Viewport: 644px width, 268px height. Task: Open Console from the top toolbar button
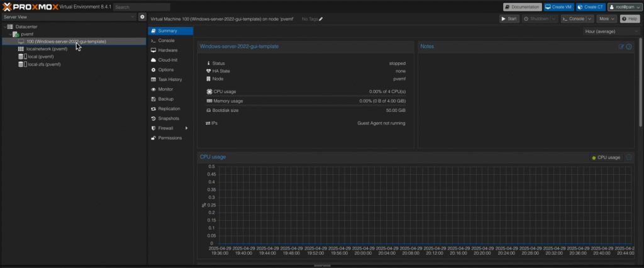(x=574, y=19)
